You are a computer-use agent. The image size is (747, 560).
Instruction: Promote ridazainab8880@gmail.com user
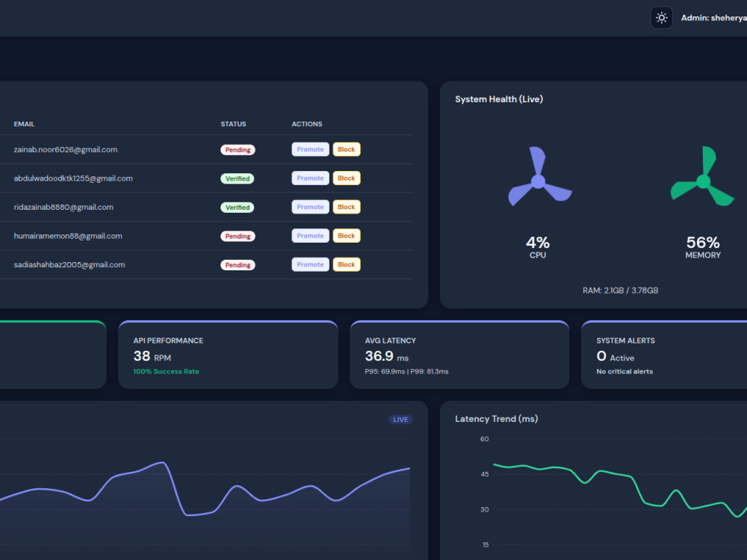click(310, 207)
